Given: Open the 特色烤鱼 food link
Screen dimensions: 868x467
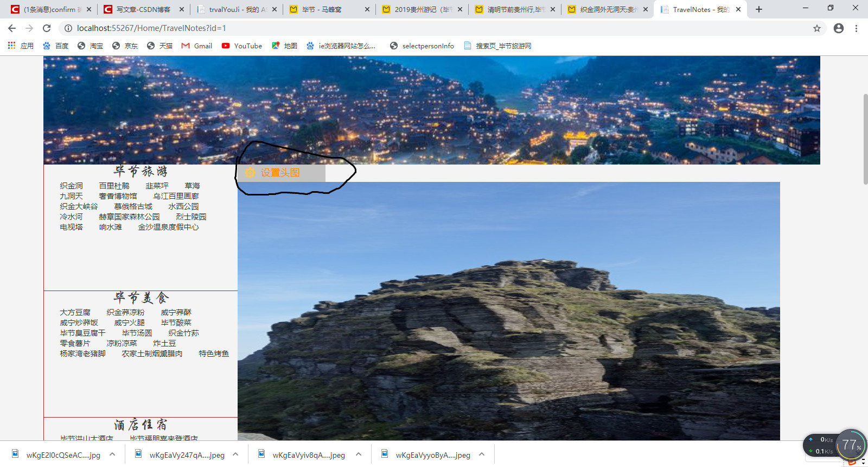Looking at the screenshot, I should click(214, 354).
